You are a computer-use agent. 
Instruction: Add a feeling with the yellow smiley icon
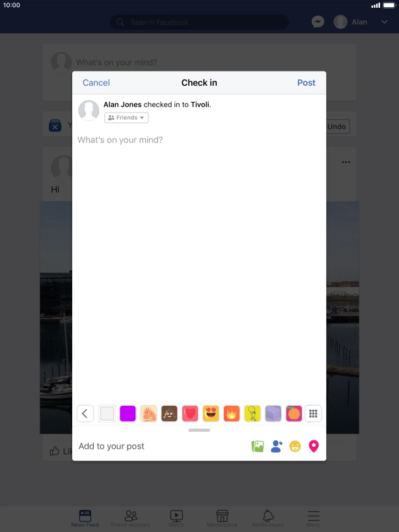(295, 446)
